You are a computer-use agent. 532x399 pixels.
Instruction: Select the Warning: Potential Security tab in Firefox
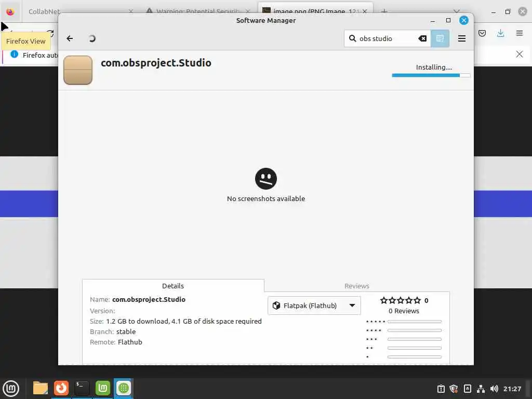(197, 11)
